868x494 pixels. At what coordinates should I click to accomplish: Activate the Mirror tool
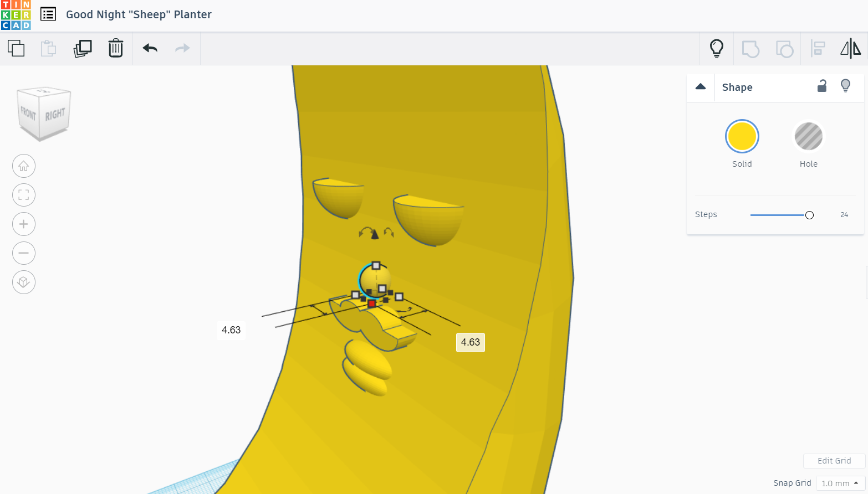pyautogui.click(x=851, y=49)
